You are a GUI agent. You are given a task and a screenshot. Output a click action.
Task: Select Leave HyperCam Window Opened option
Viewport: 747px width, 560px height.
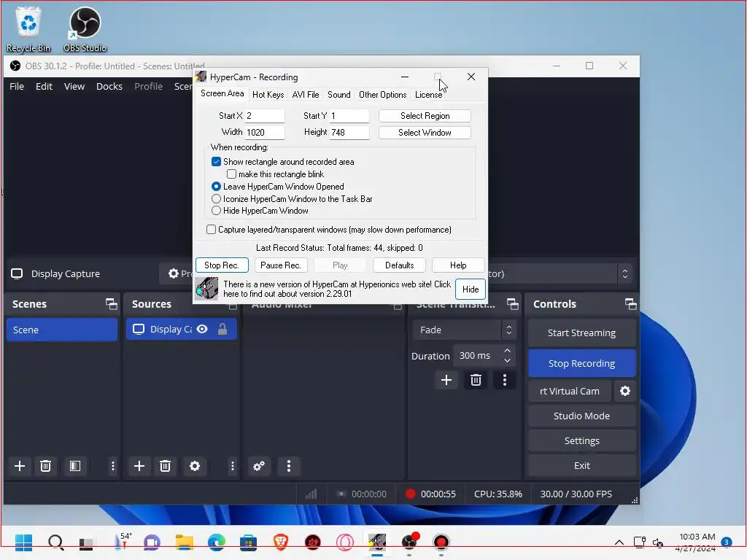pyautogui.click(x=216, y=187)
